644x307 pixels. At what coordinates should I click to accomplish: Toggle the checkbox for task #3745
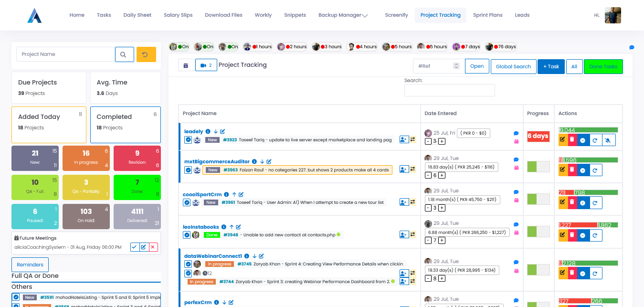pyautogui.click(x=188, y=264)
